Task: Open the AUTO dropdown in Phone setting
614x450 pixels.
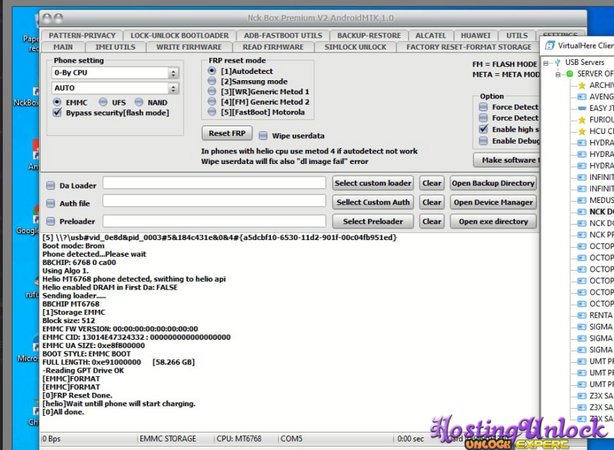Action: (x=173, y=89)
